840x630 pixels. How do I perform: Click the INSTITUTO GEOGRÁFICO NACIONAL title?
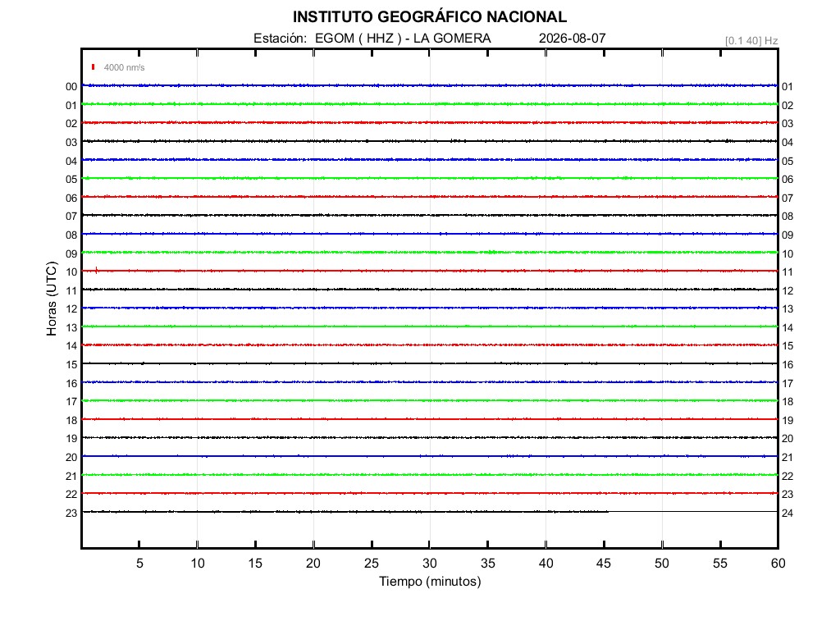pos(430,17)
